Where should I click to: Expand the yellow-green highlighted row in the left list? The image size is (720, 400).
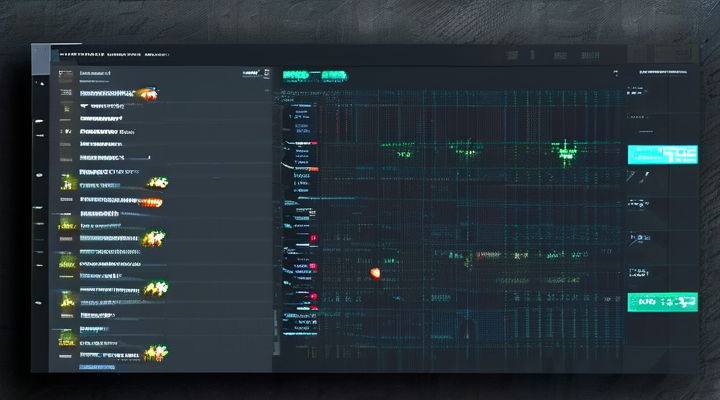(70, 182)
